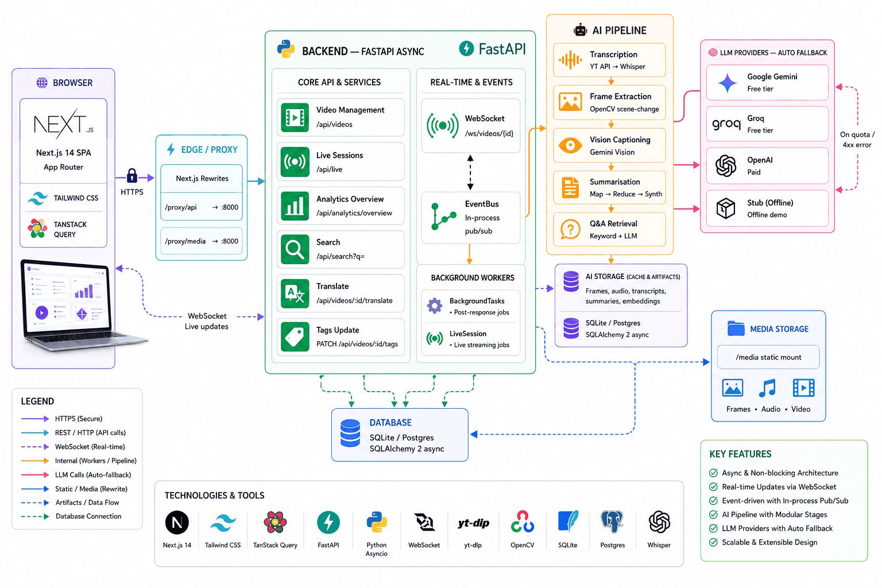Click the laptop dashboard thumbnail
The image size is (882, 588).
(80, 307)
